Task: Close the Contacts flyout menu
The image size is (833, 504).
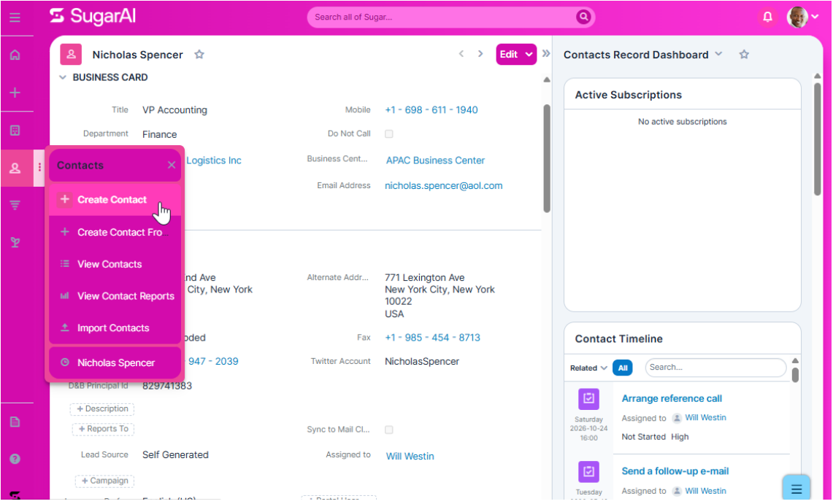Action: click(171, 165)
